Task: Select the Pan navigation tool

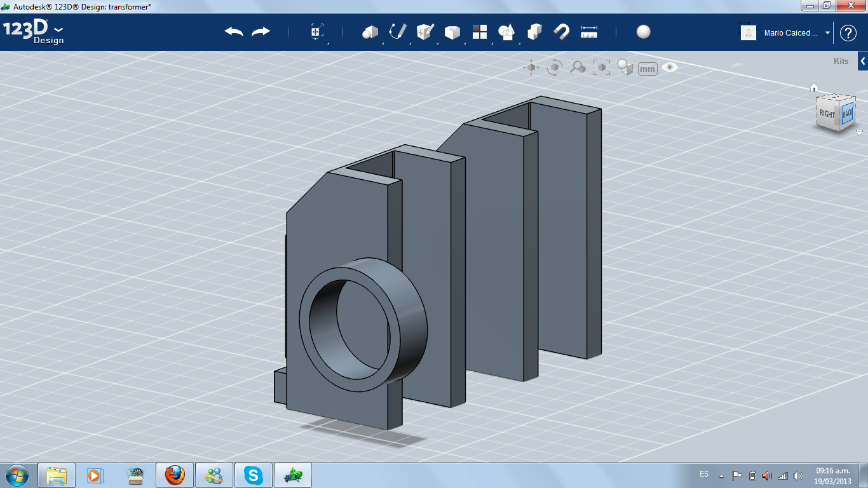Action: (531, 67)
